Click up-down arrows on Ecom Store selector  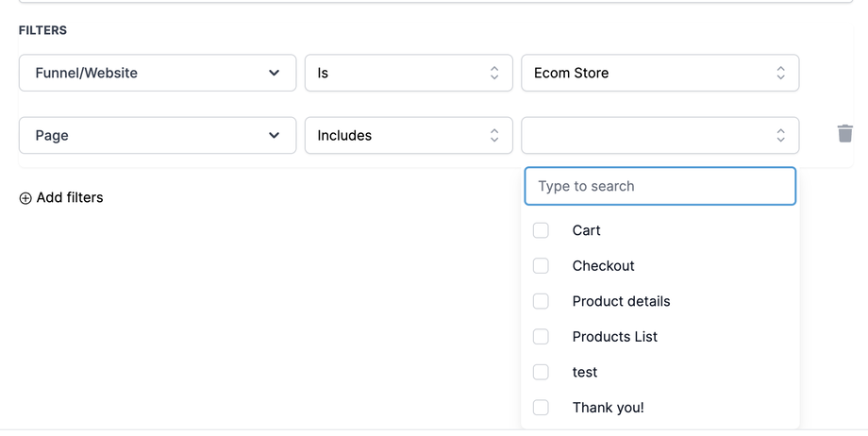pyautogui.click(x=780, y=73)
